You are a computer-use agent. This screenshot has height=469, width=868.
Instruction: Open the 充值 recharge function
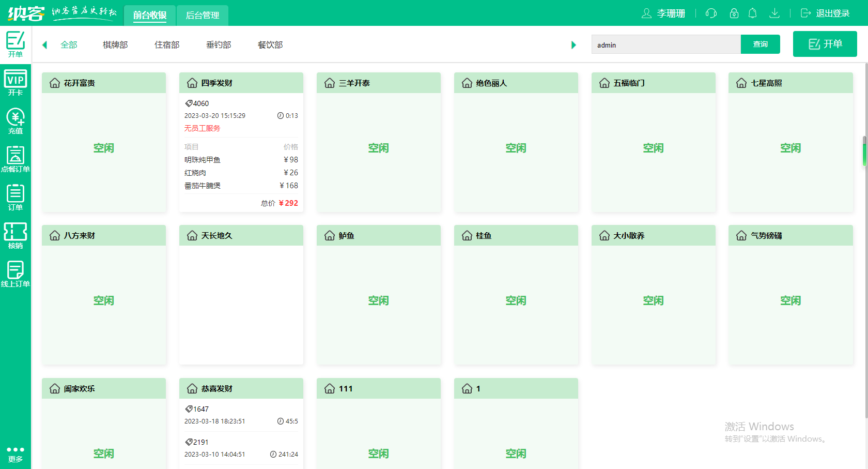pyautogui.click(x=16, y=120)
